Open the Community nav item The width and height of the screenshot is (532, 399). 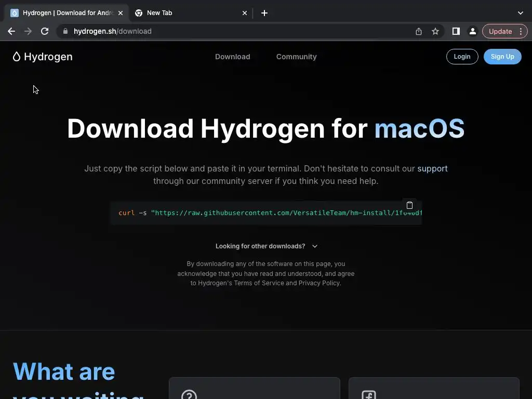point(296,57)
